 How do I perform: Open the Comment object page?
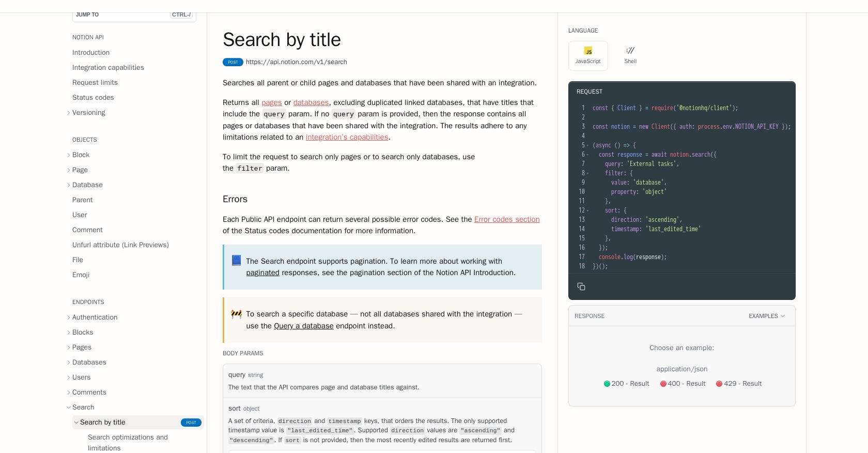[x=87, y=230]
